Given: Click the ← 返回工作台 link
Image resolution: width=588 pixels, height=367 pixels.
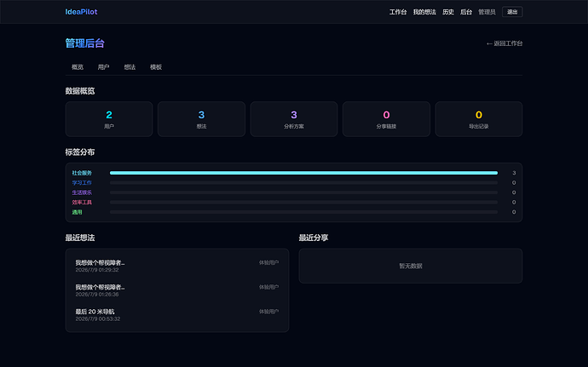Looking at the screenshot, I should (504, 43).
